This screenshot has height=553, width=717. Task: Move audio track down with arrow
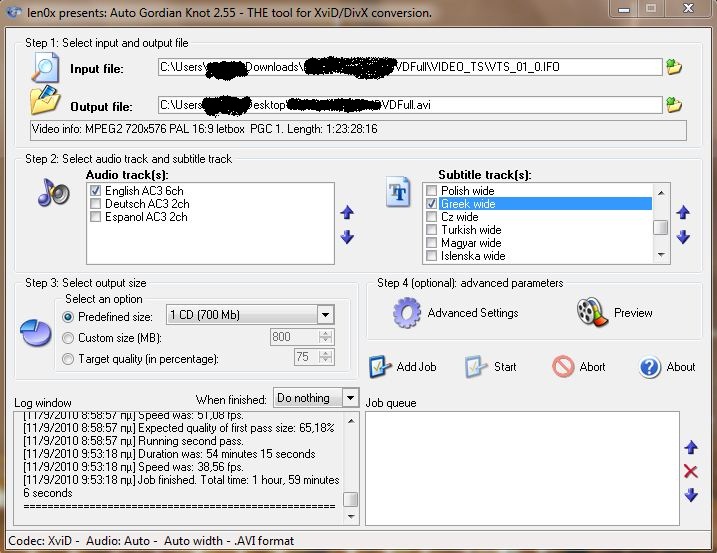347,237
